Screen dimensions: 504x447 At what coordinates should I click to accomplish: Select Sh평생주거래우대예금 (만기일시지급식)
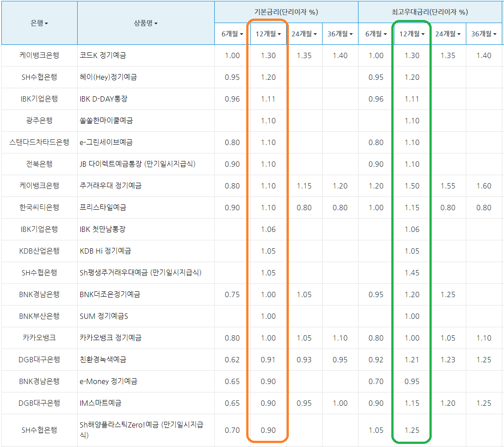(141, 273)
